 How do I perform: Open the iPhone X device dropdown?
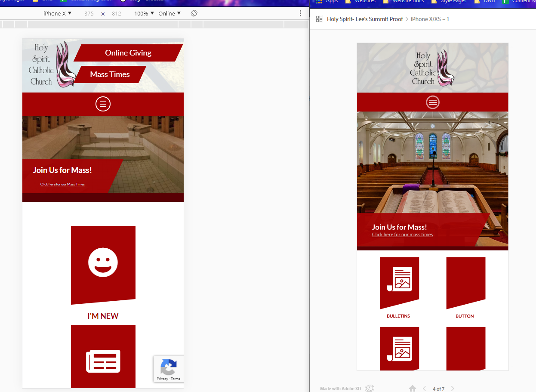(x=57, y=13)
